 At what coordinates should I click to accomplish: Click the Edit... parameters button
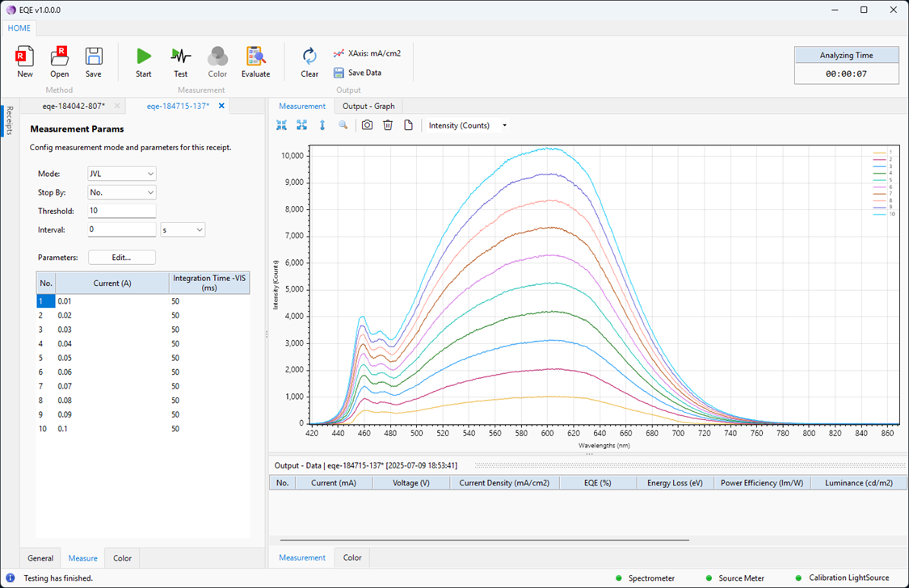pyautogui.click(x=121, y=258)
